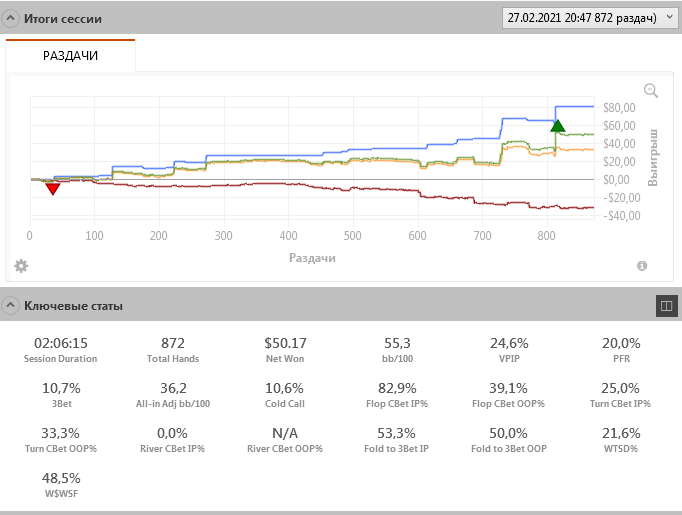Click the W$WSF 48,5% stat
This screenshot has width=682, height=515.
(61, 485)
